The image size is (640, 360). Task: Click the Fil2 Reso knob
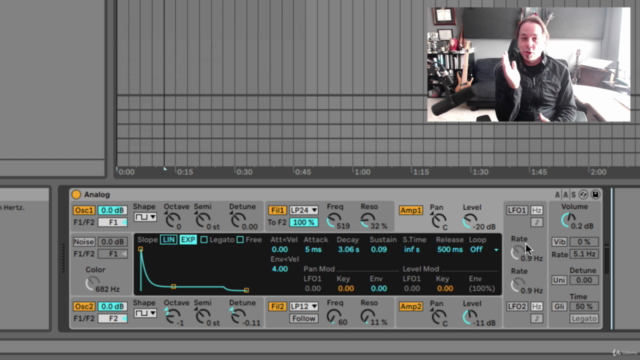pos(368,316)
